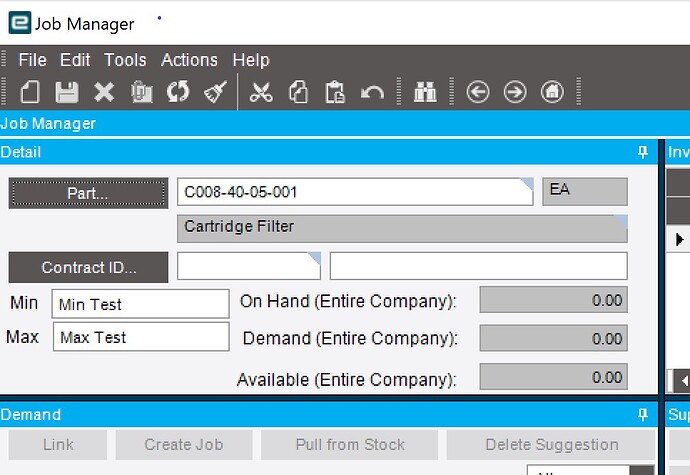Click the Min field containing Min Test

point(140,303)
